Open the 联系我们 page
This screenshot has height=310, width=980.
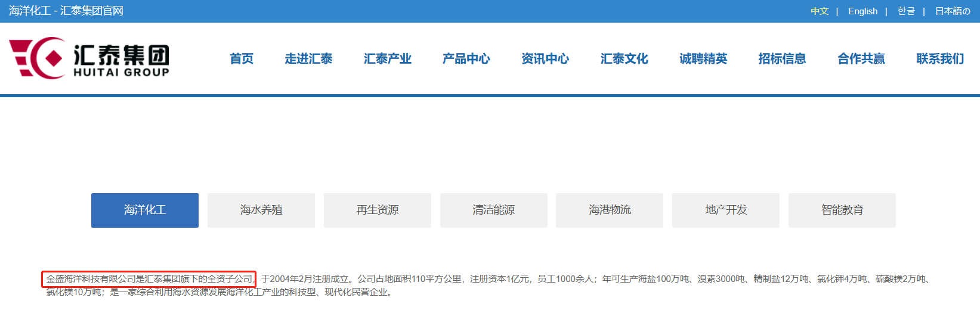[x=940, y=58]
